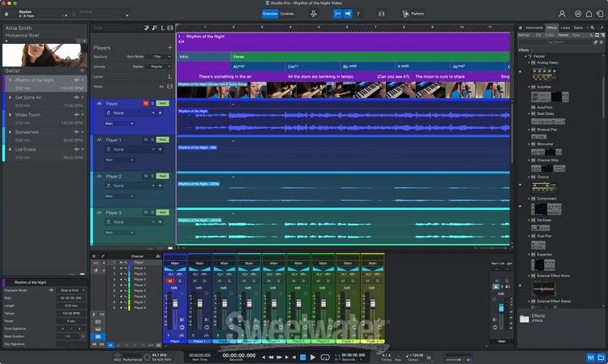This screenshot has width=608, height=364.
Task: Adjust the first mixer channel volume fader
Action: (175, 303)
